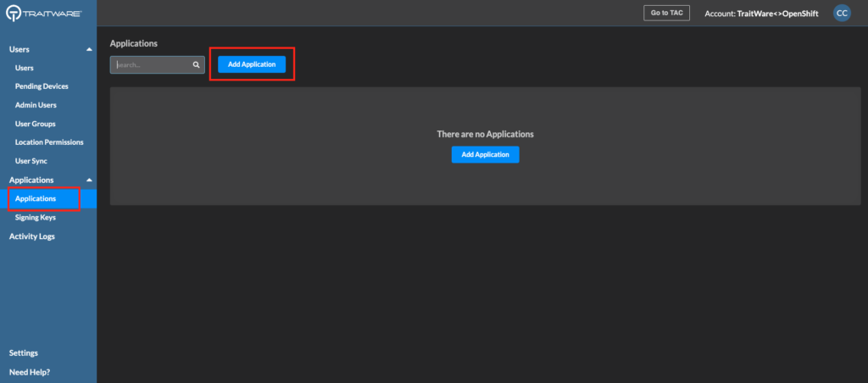Open User Sync page
The width and height of the screenshot is (868, 383).
pyautogui.click(x=31, y=161)
